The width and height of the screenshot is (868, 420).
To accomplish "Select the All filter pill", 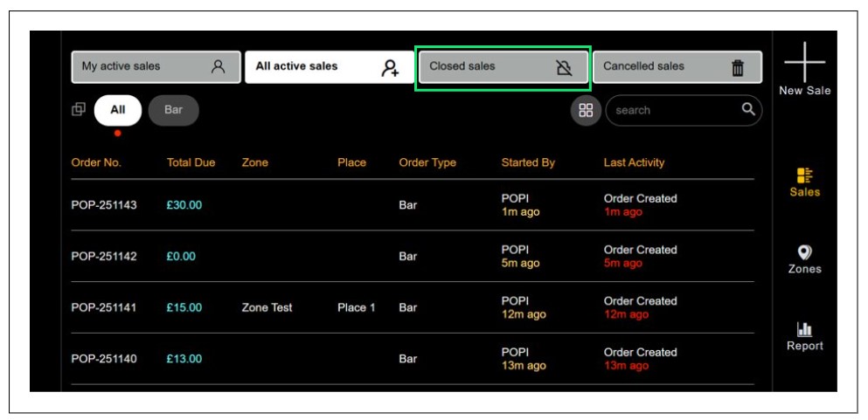I will pos(118,111).
